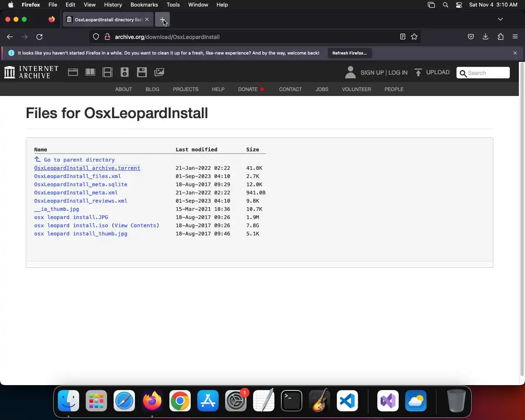Open OsxLeopardInstall_files.xml
This screenshot has width=525, height=420.
pos(78,176)
